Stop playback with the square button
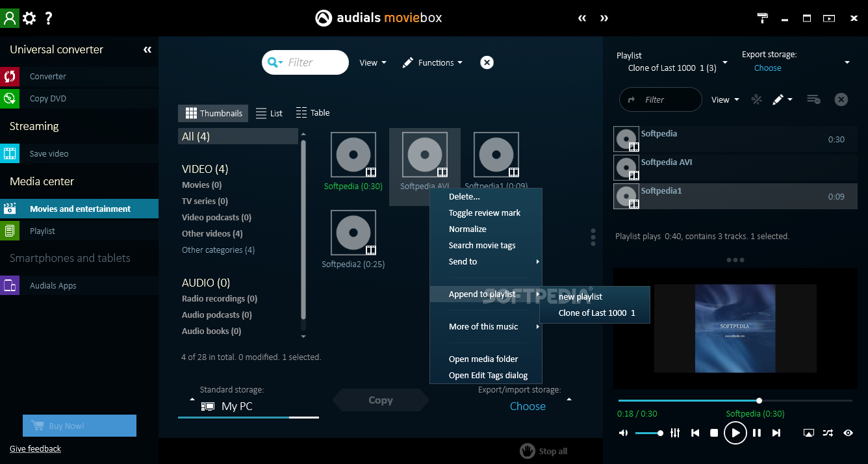The image size is (868, 464). click(714, 433)
